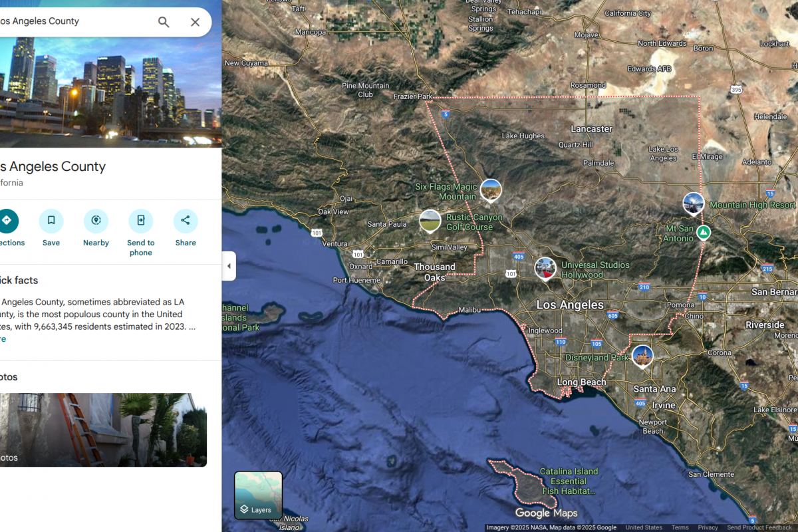Click the Share icon

tap(186, 221)
